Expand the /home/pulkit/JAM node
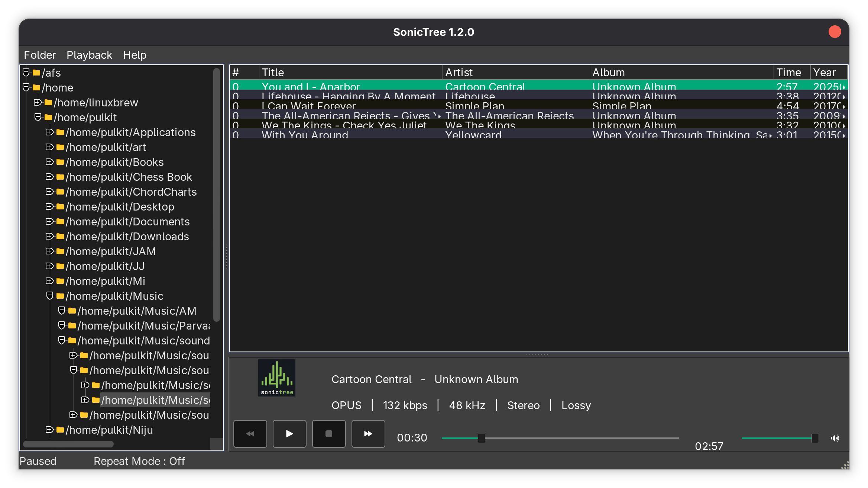 (x=49, y=251)
